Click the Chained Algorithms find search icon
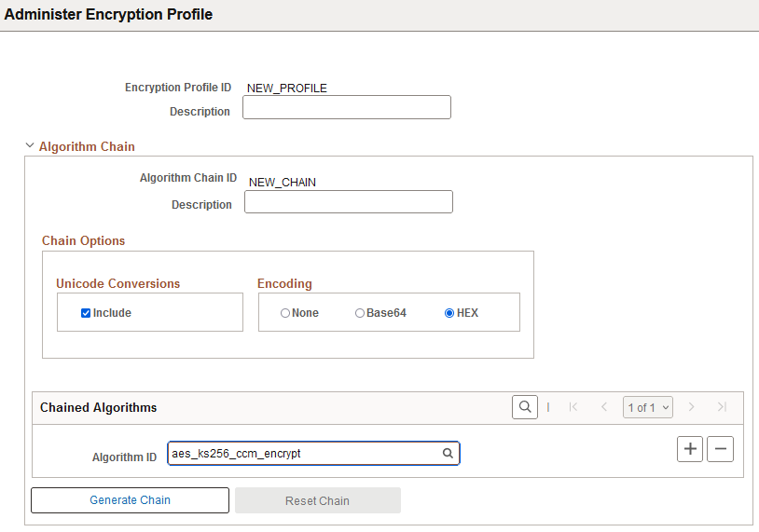 525,407
